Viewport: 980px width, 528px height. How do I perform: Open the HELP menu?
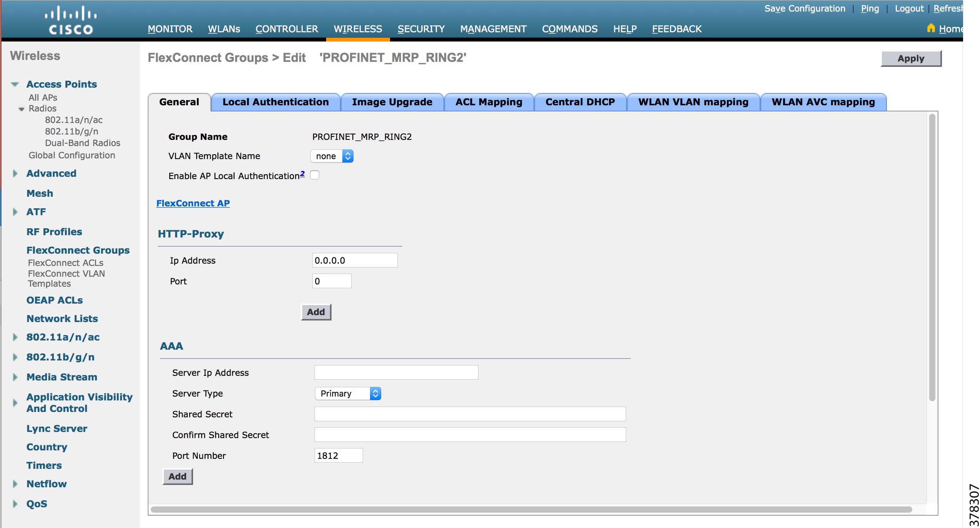pos(625,29)
